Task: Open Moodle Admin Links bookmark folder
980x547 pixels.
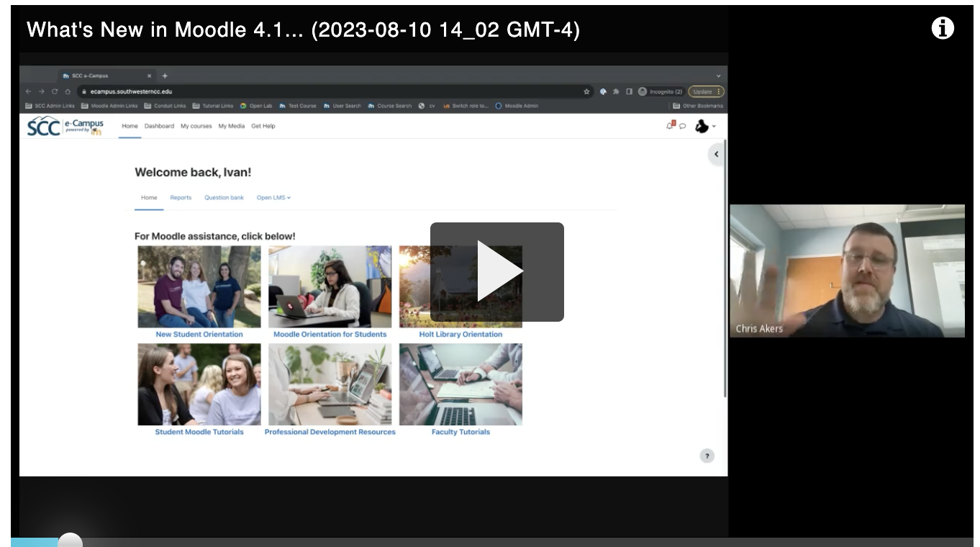Action: click(109, 106)
